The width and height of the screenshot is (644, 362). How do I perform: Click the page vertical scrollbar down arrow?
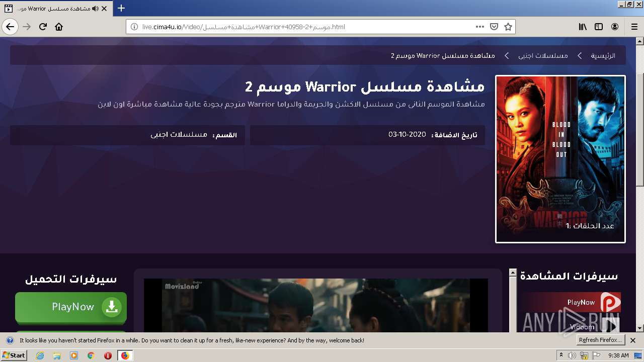pyautogui.click(x=639, y=328)
